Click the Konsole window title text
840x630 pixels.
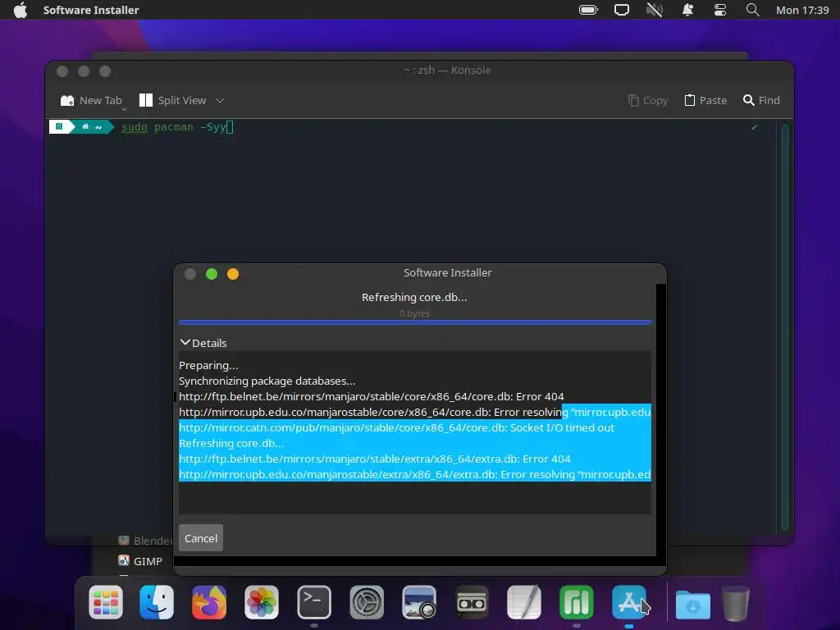coord(447,71)
